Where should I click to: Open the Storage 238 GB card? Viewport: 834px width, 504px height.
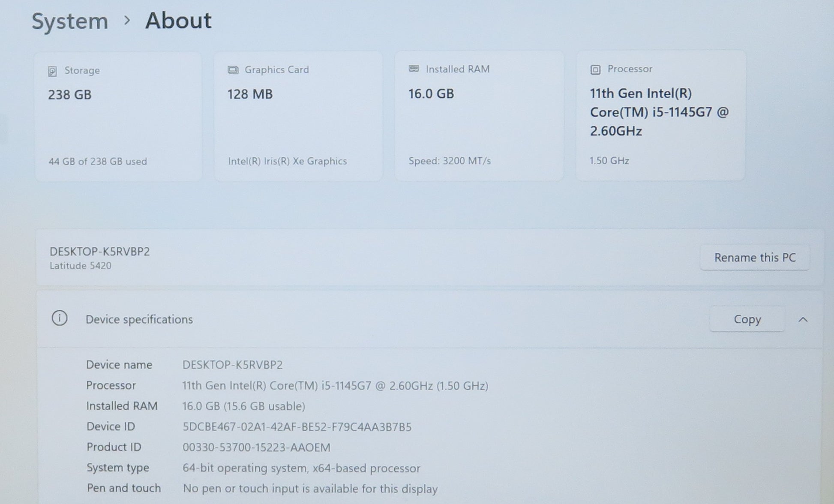pyautogui.click(x=118, y=116)
